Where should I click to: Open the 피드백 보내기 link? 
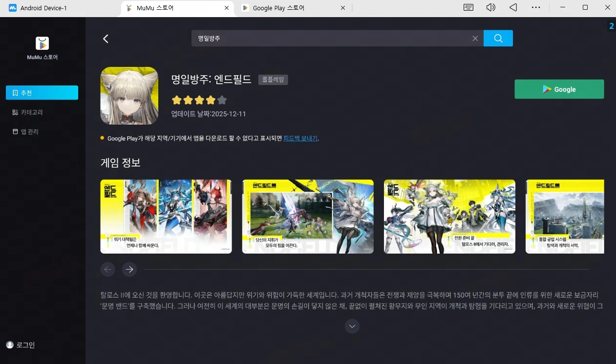coord(300,138)
